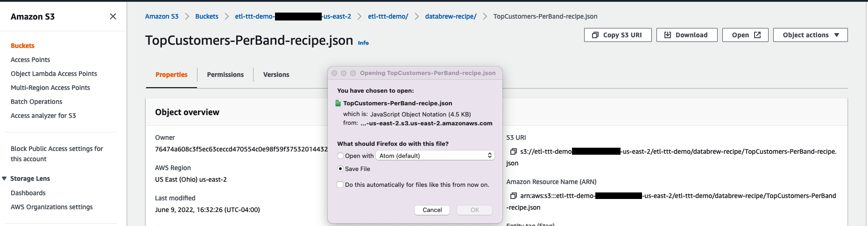Select the Open with radio button

tap(340, 156)
